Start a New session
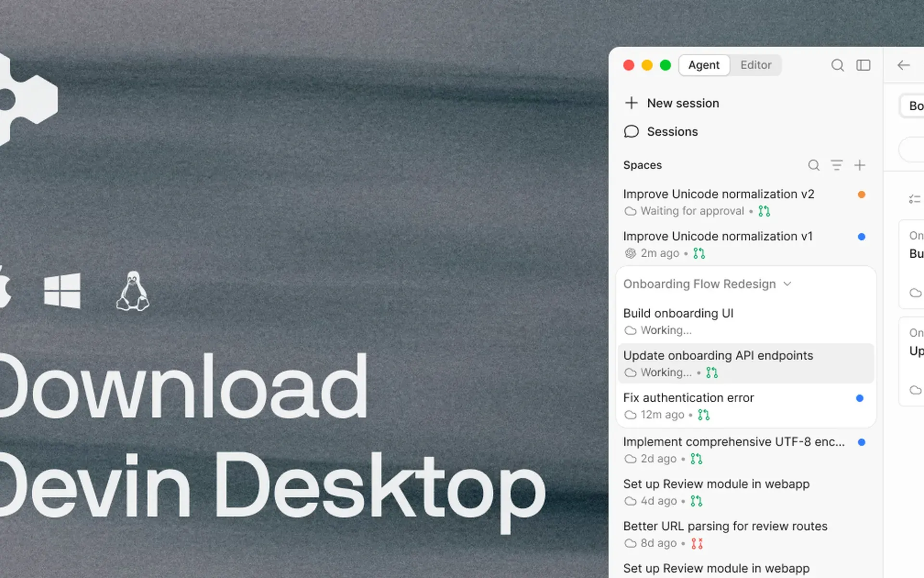Screen dimensions: 924x578 682,103
